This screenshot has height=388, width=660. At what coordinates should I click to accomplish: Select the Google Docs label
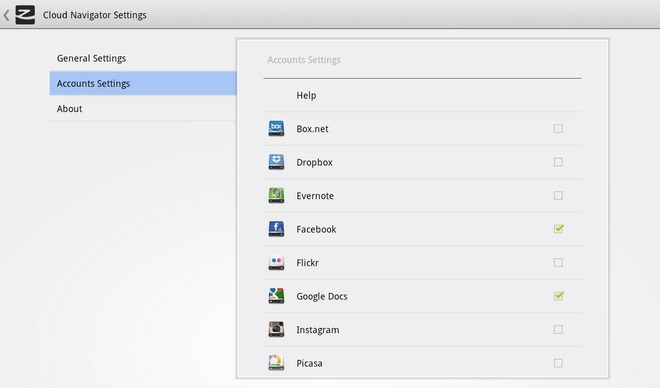pos(322,296)
